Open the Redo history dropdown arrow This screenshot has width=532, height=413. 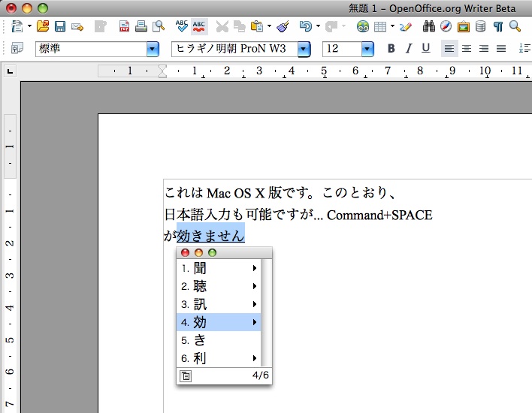pyautogui.click(x=343, y=26)
